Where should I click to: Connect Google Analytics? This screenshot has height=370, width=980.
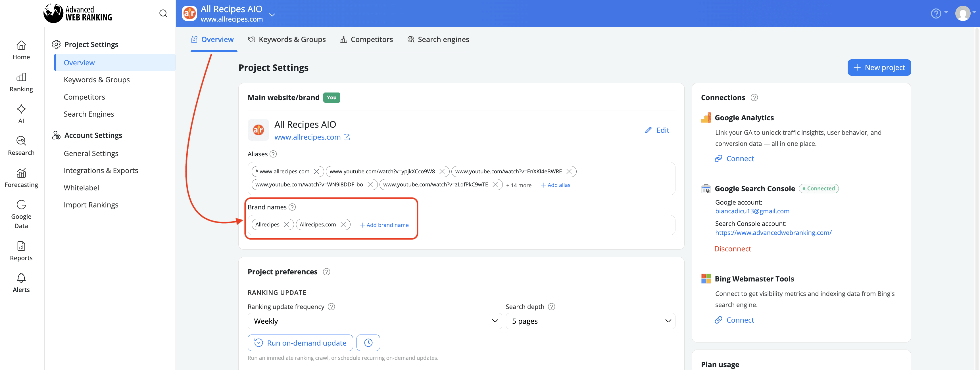click(734, 159)
